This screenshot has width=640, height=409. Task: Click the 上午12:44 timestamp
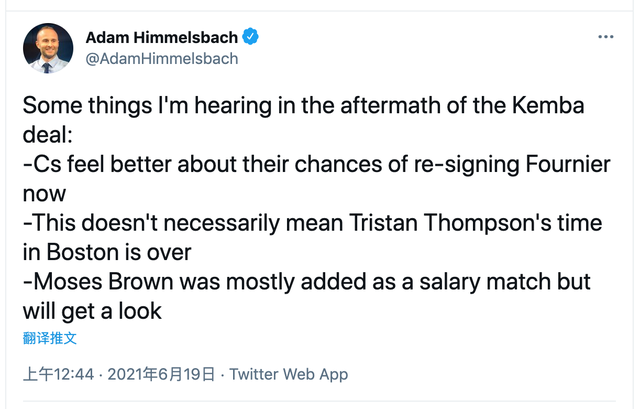[59, 375]
